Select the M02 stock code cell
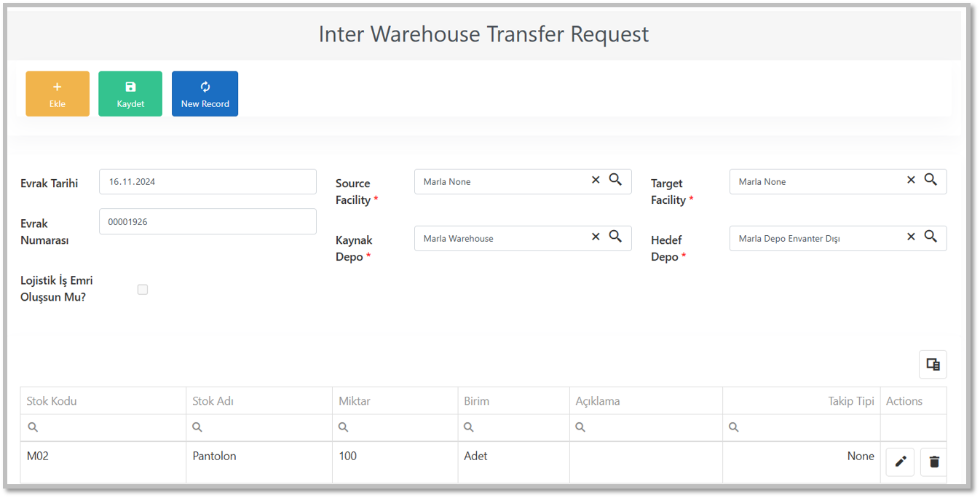Viewport: 980px width, 498px height. [103, 462]
